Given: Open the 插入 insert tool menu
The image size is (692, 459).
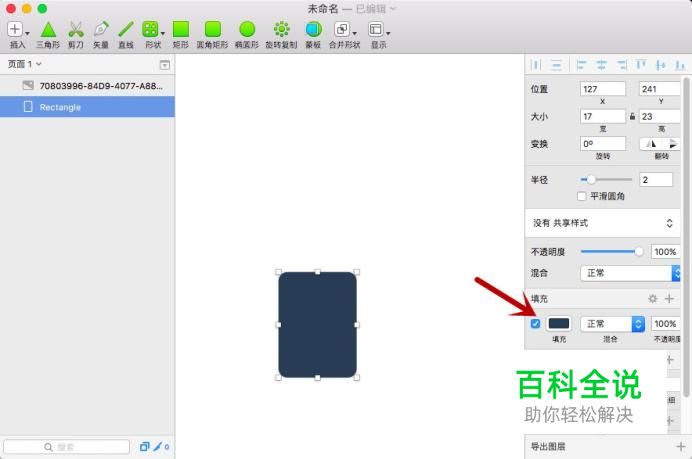Looking at the screenshot, I should point(15,29).
